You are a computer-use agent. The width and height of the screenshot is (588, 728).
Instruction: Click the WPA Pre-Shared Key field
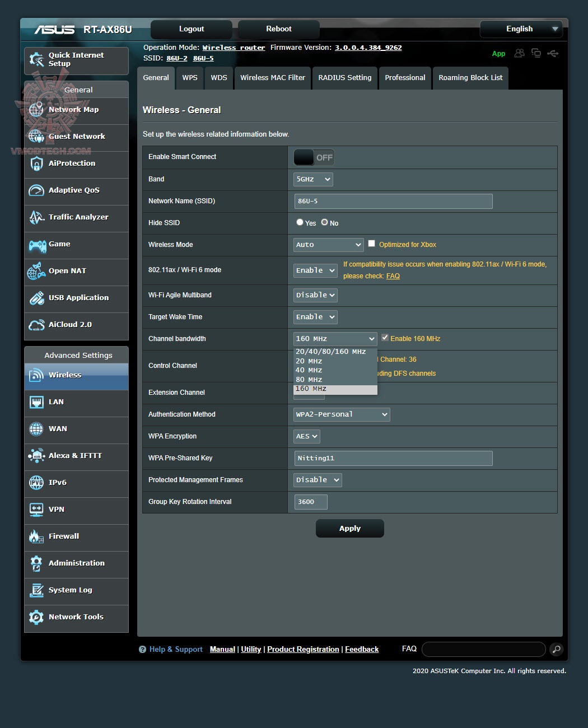[x=394, y=458]
